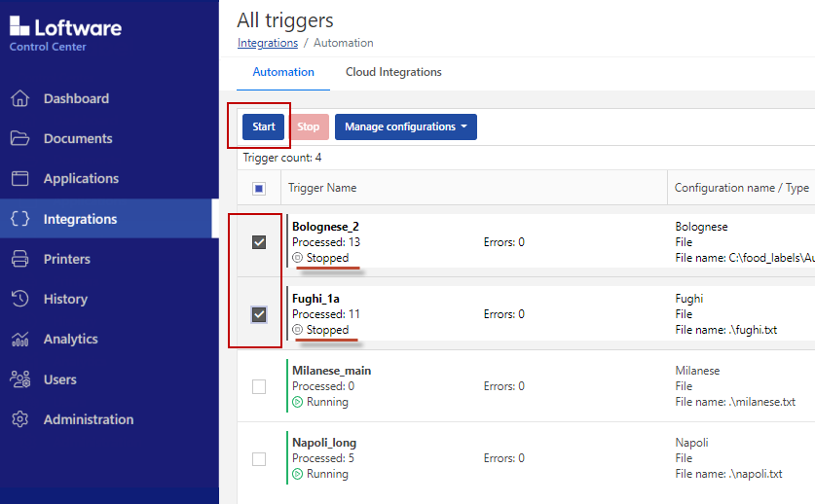Switch to the Cloud Integrations tab

[x=393, y=72]
